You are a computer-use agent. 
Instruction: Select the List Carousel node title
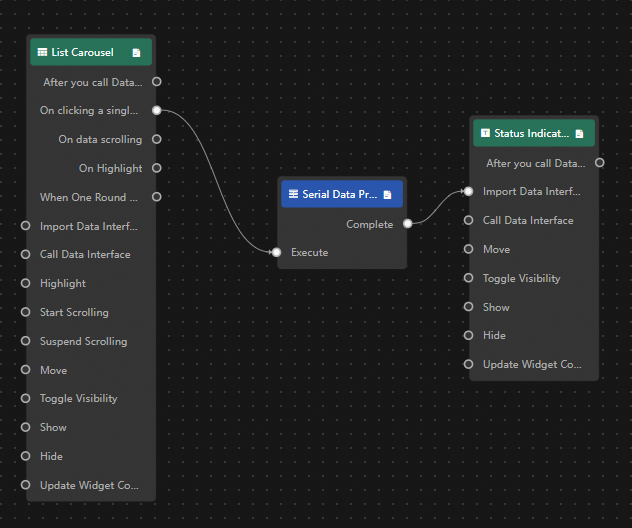[x=83, y=52]
